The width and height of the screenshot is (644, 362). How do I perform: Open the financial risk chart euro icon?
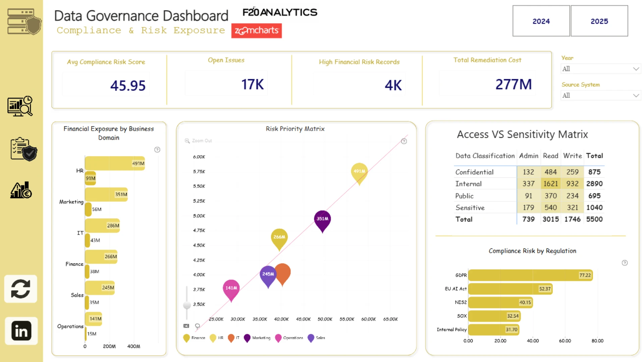click(21, 190)
